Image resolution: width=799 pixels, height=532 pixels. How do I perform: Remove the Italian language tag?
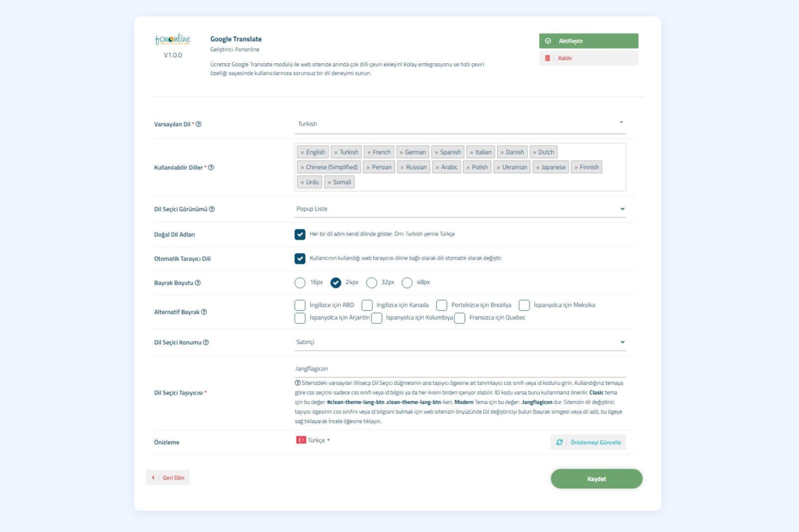coord(471,153)
